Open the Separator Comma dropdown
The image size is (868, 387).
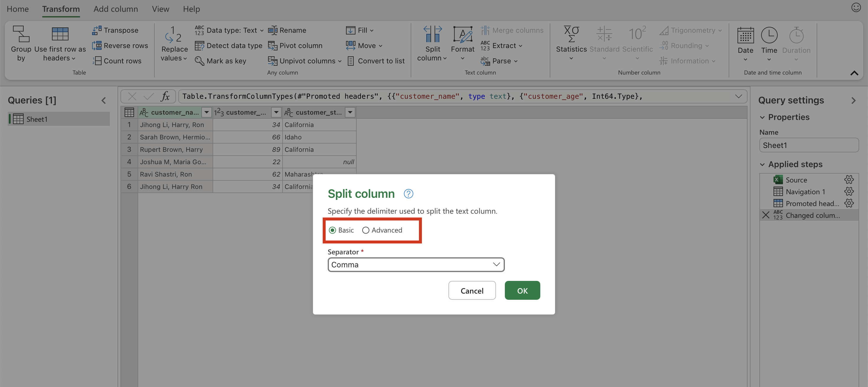click(415, 264)
